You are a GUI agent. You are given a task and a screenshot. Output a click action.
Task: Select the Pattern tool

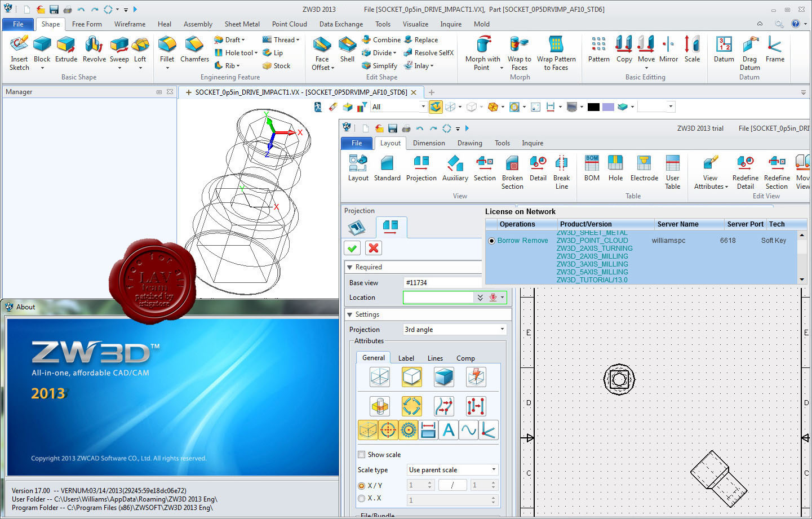(x=599, y=48)
